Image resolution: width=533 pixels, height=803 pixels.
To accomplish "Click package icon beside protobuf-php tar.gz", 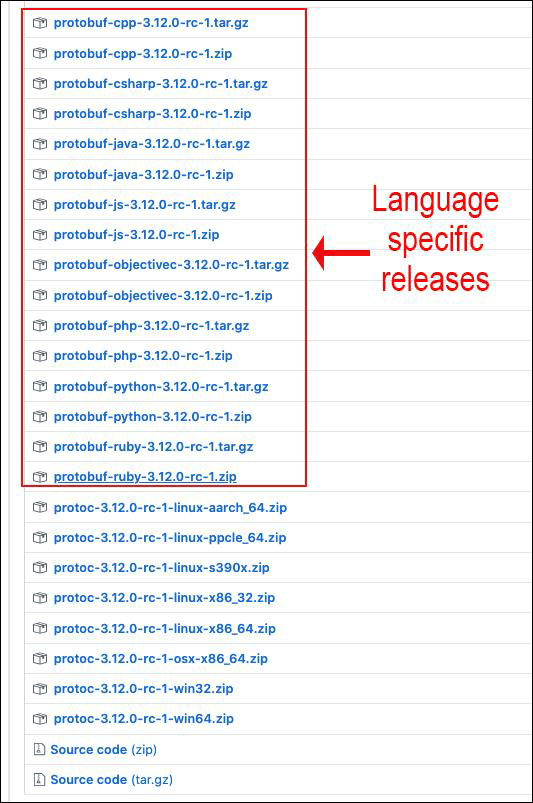I will 40,326.
